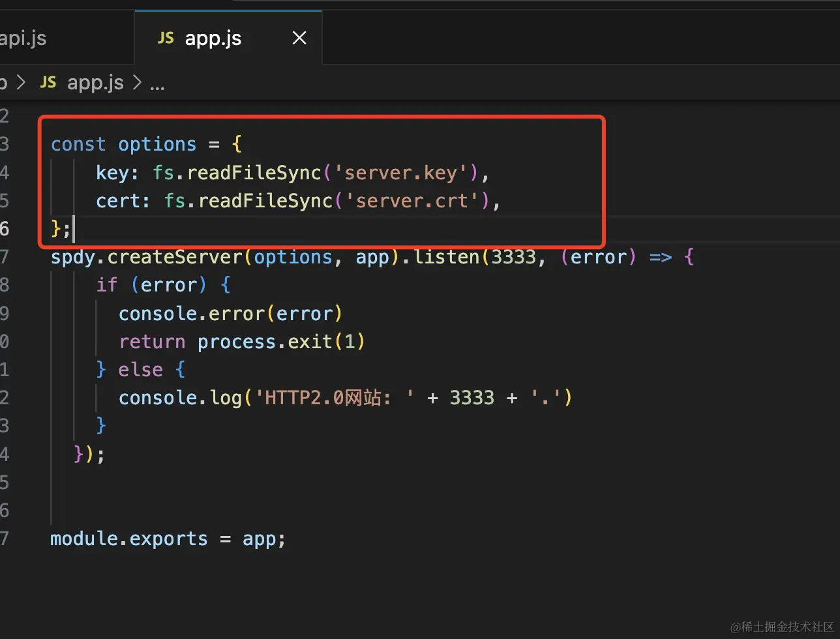
Task: Click the JS icon on app.js tab
Action: click(x=166, y=38)
